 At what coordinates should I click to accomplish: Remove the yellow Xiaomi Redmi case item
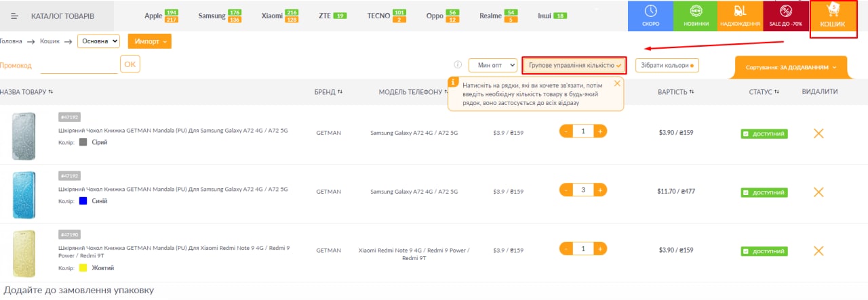click(x=818, y=250)
